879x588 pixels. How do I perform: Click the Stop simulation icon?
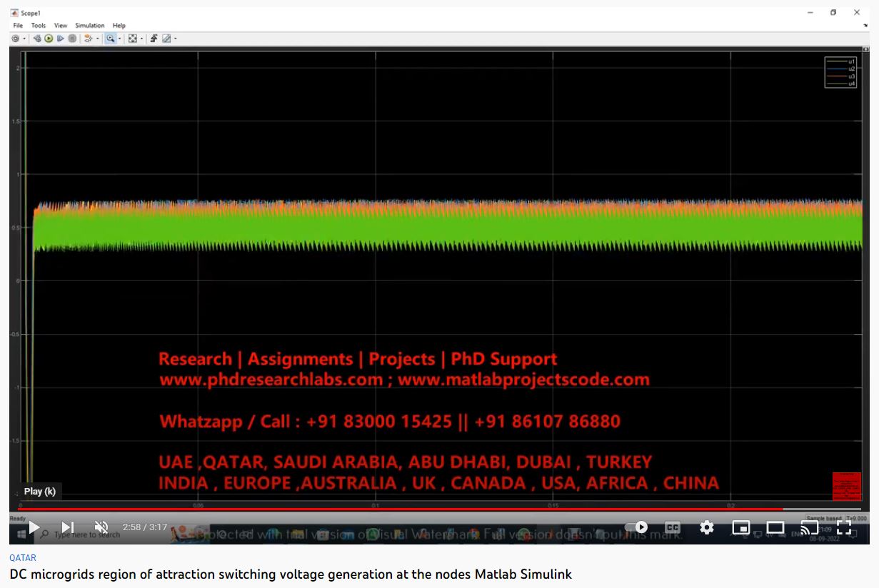point(72,39)
